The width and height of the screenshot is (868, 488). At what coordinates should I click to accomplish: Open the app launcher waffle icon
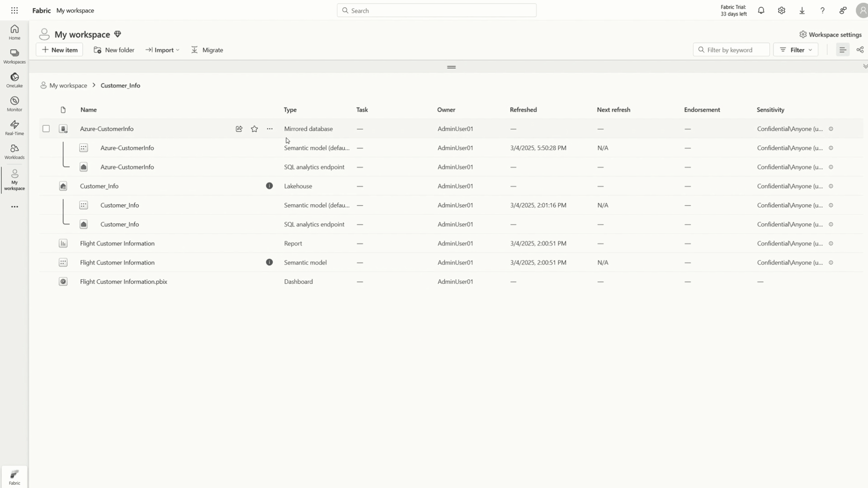coord(14,10)
